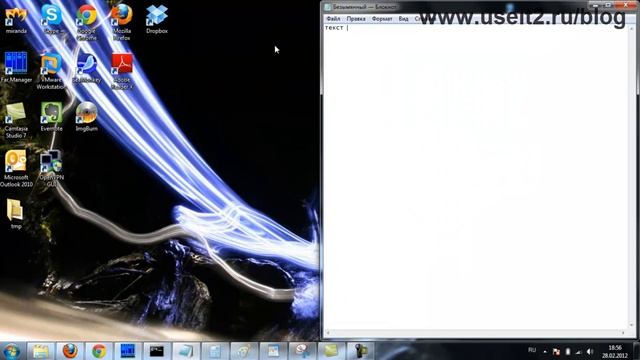Open the clock showing 18:56

pyautogui.click(x=615, y=351)
